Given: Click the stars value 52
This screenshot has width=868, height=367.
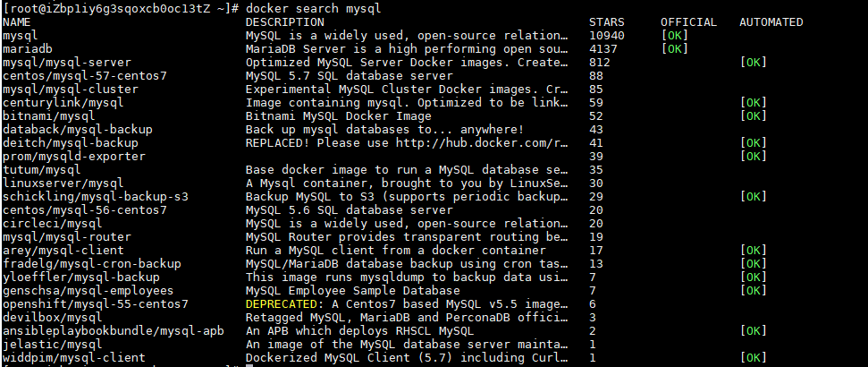Looking at the screenshot, I should (596, 115).
